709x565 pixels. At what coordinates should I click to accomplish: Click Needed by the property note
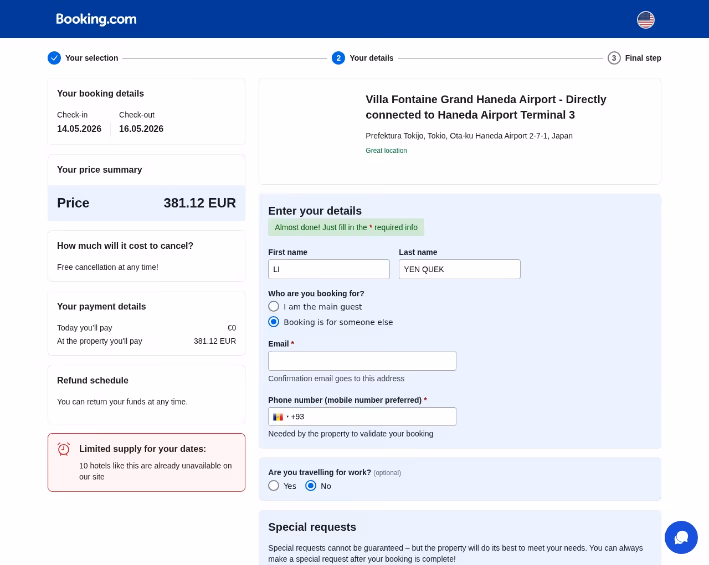click(350, 434)
